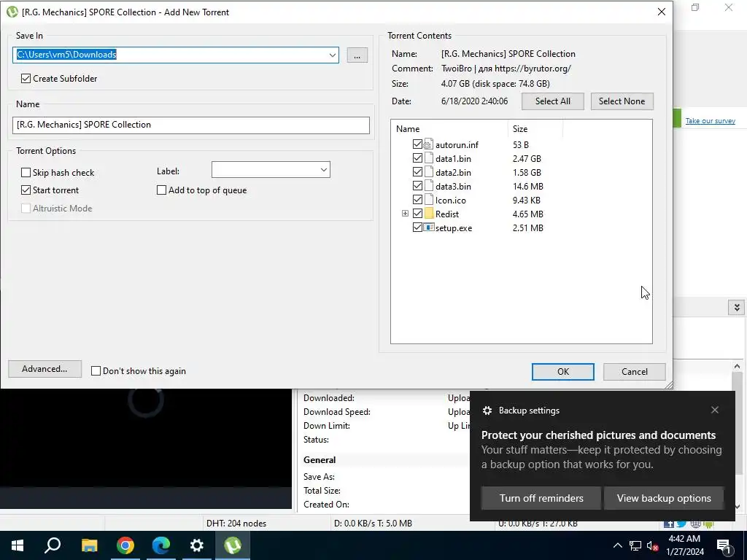The width and height of the screenshot is (747, 560).
Task: Open Advanced torrent settings
Action: (44, 369)
